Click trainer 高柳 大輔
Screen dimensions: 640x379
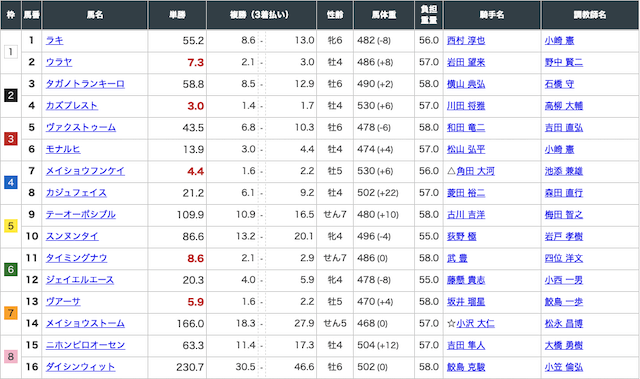(x=564, y=106)
